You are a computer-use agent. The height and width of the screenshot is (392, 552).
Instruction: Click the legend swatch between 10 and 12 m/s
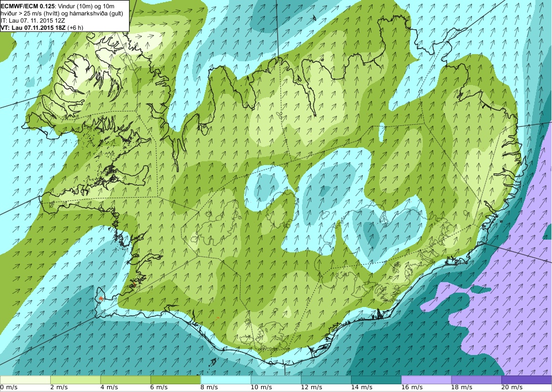[276, 380]
